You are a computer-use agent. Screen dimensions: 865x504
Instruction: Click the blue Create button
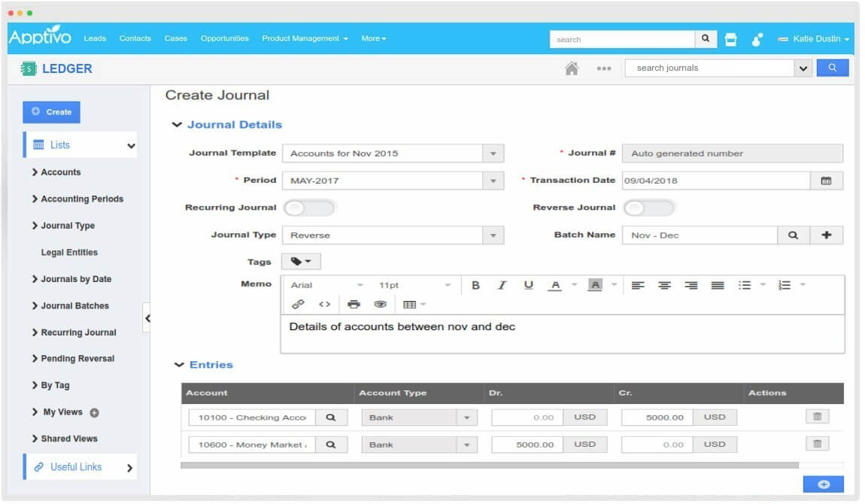51,112
